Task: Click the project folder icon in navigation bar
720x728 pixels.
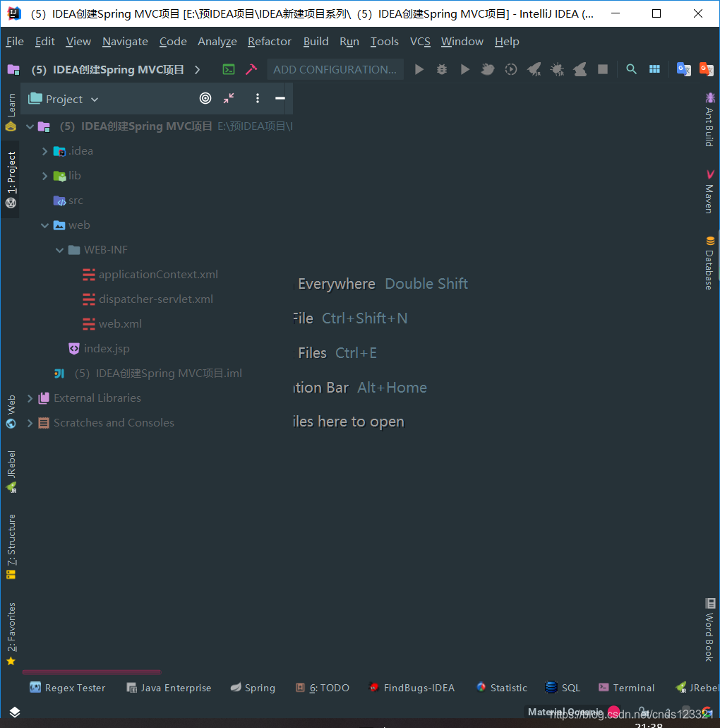Action: (x=13, y=70)
